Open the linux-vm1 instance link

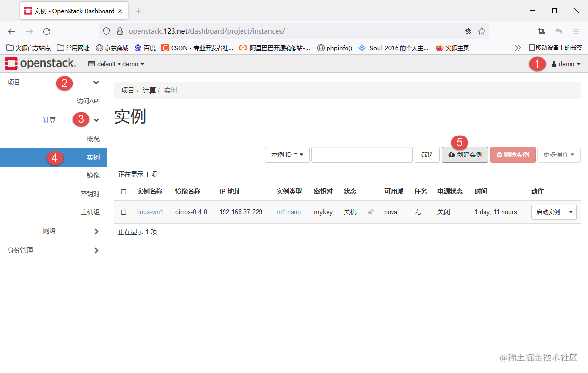pyautogui.click(x=150, y=212)
